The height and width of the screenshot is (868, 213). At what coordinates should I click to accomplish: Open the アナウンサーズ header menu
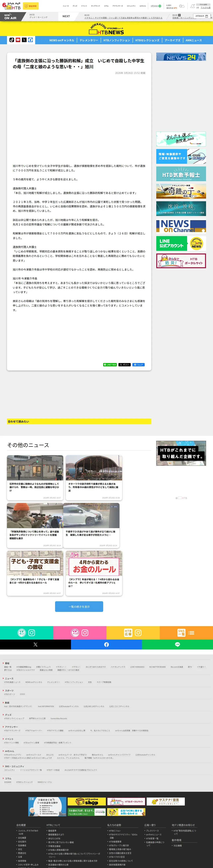[x=118, y=6]
